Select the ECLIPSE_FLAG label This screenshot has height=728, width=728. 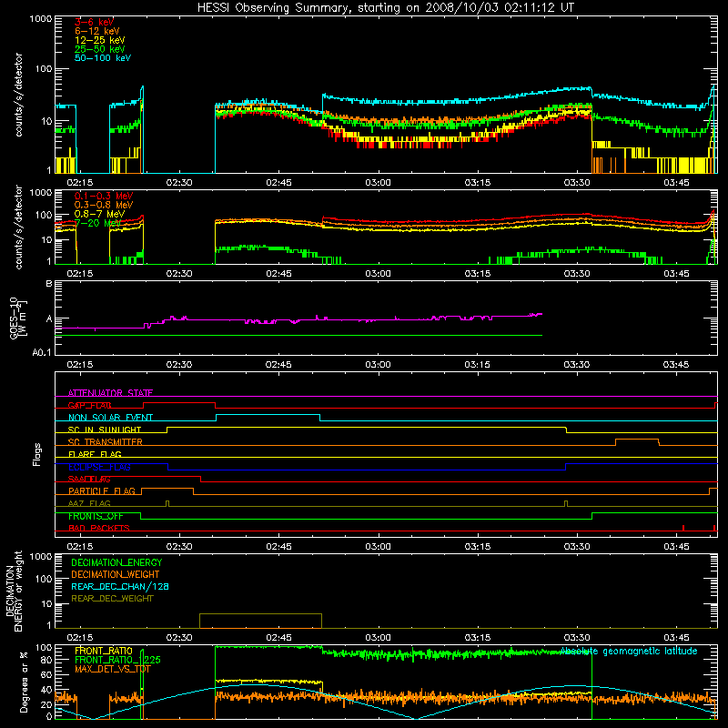99,467
